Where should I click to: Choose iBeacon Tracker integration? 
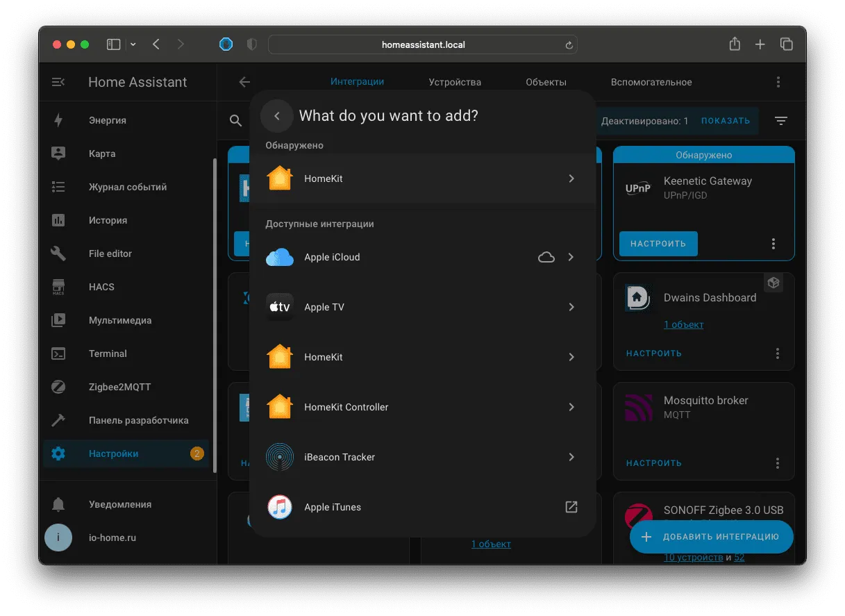tap(422, 457)
